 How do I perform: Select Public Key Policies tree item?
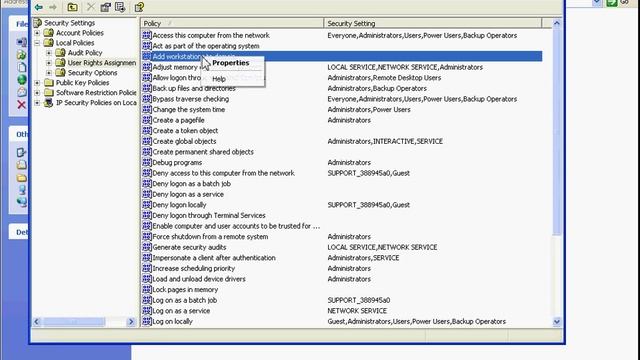82,82
